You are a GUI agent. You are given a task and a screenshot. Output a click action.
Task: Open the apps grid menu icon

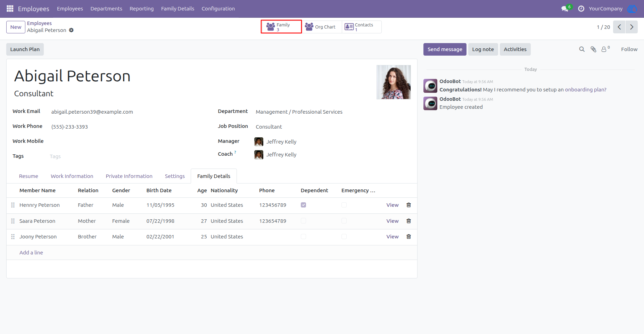[x=10, y=8]
